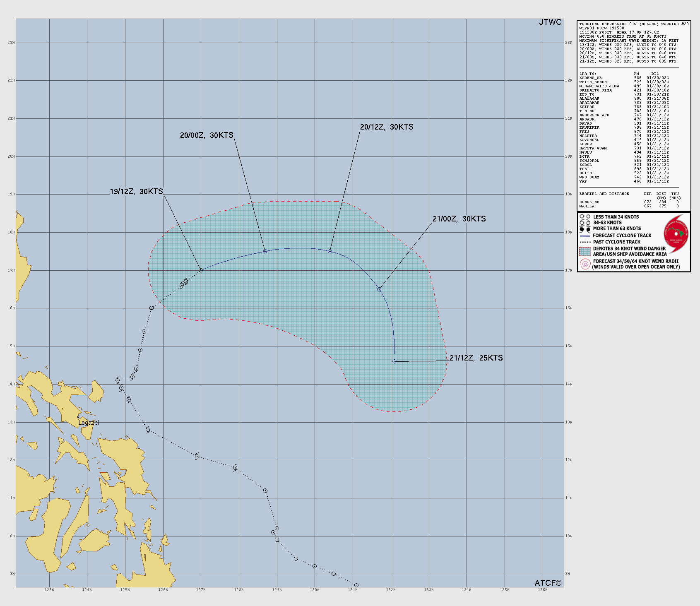Click the red JTWC hurricane logo in legend

click(676, 234)
